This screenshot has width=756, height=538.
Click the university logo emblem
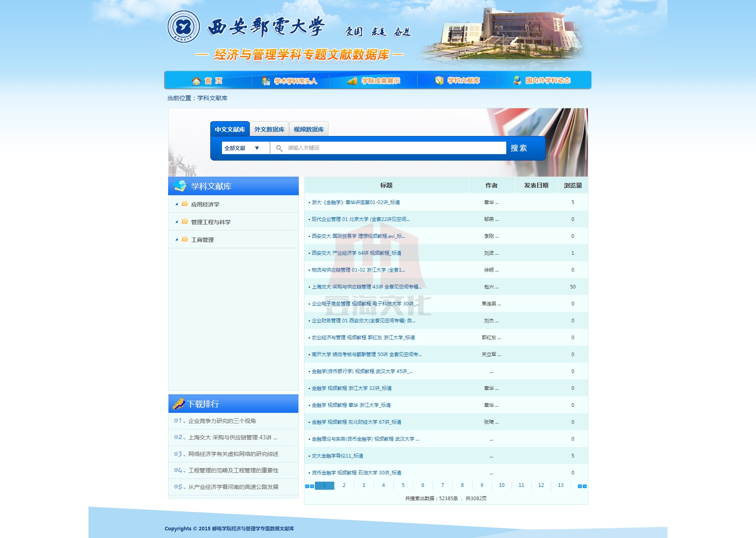click(x=183, y=27)
